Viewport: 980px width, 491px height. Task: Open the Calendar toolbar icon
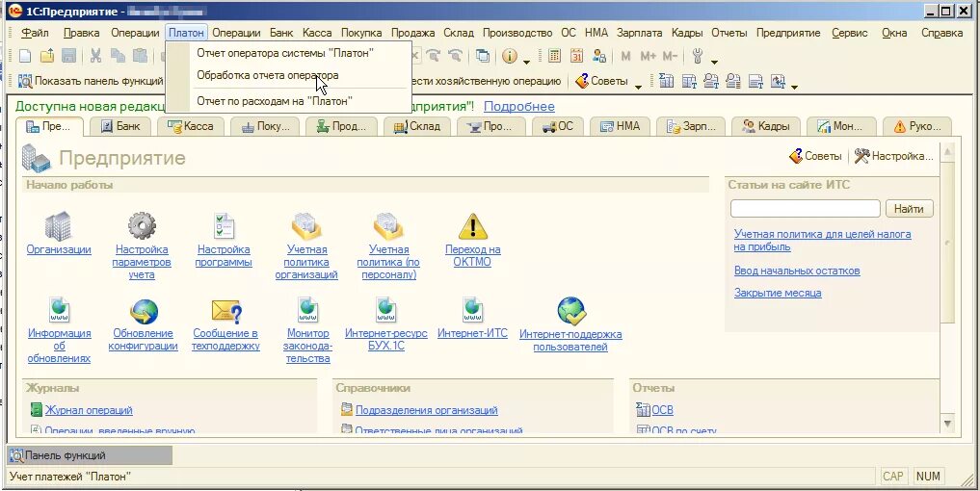point(576,56)
